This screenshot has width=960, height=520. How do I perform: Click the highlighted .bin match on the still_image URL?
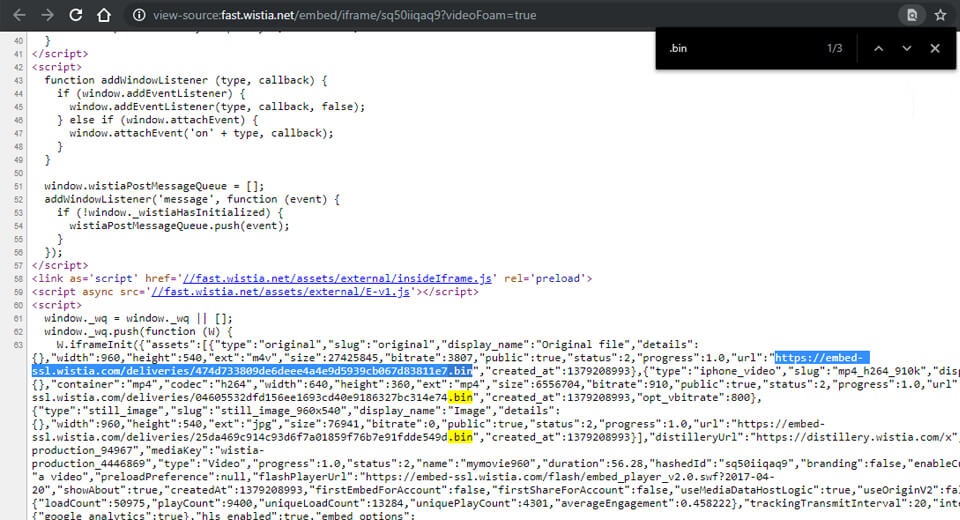[x=461, y=436]
